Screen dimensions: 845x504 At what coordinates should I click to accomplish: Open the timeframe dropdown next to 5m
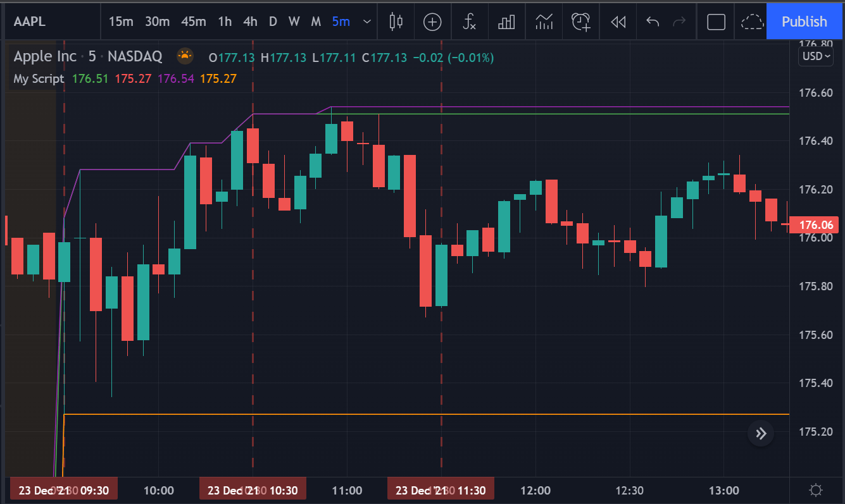[x=366, y=21]
